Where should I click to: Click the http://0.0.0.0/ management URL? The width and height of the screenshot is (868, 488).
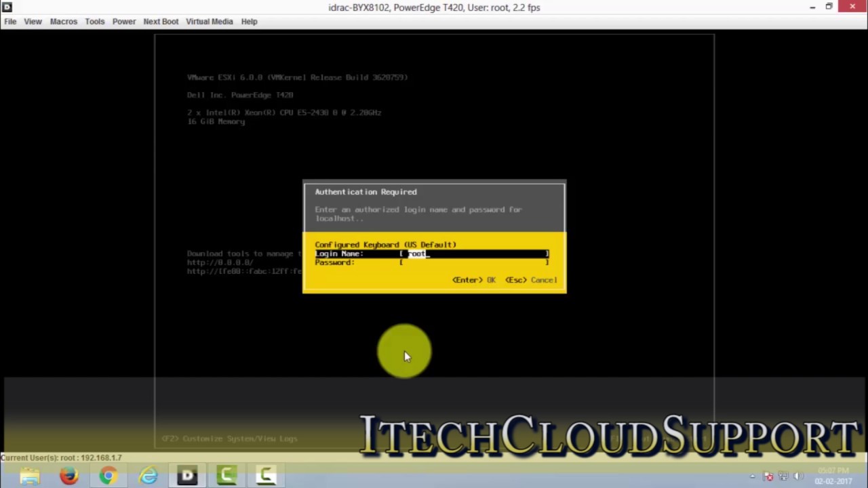[x=220, y=262]
